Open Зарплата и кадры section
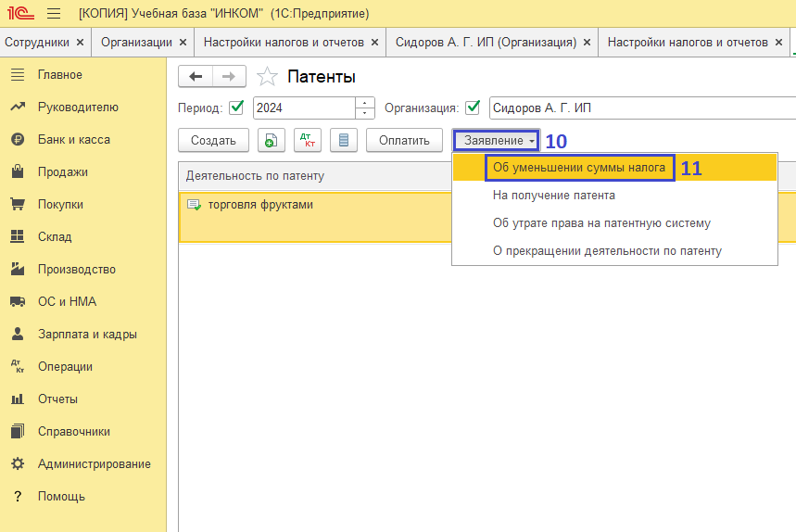The image size is (796, 532). [87, 335]
